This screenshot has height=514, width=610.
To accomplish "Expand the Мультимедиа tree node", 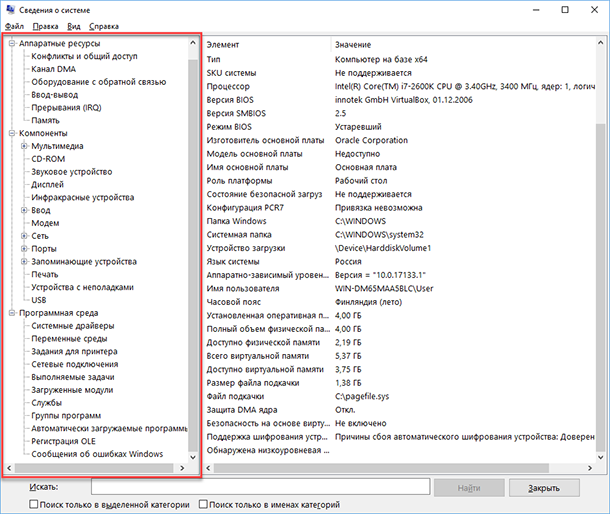I will click(24, 146).
